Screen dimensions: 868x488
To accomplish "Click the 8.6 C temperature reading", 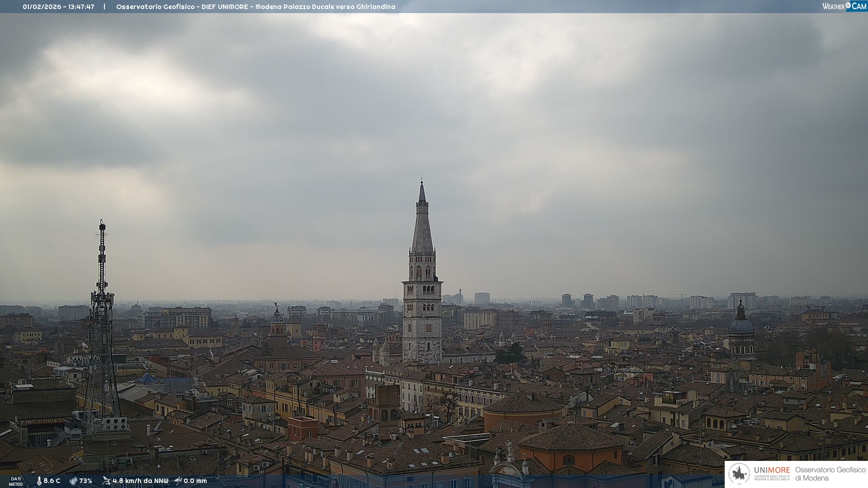I will [x=52, y=481].
